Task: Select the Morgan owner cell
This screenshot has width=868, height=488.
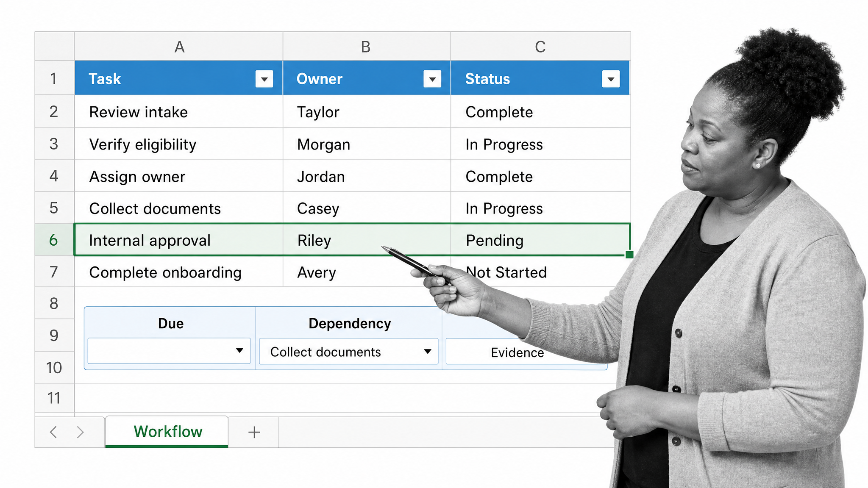Action: pos(367,144)
